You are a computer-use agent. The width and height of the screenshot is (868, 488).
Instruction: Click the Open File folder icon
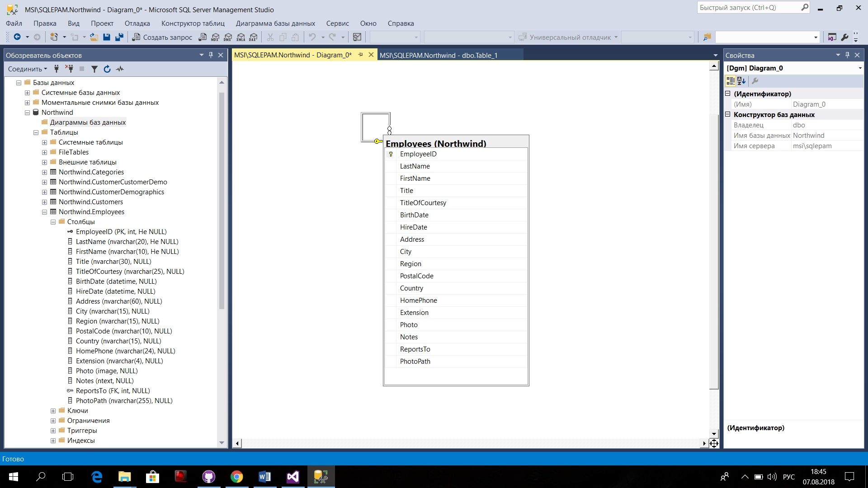94,37
